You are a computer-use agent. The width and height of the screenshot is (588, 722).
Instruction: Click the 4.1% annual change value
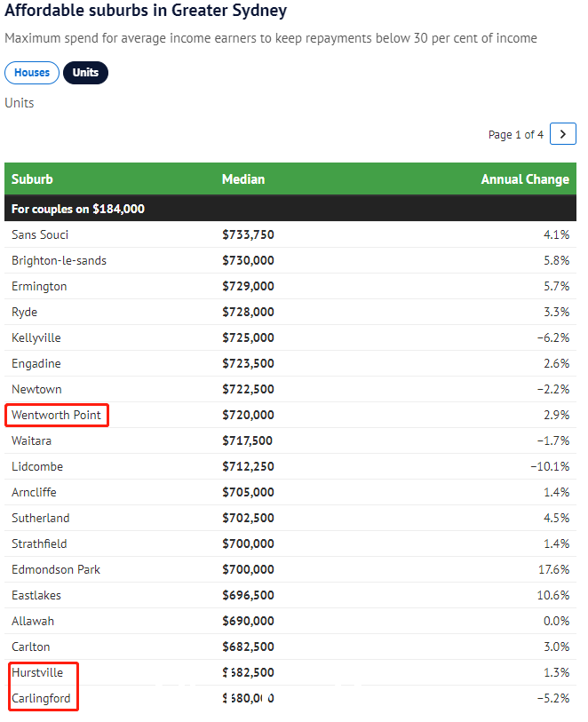tap(557, 234)
